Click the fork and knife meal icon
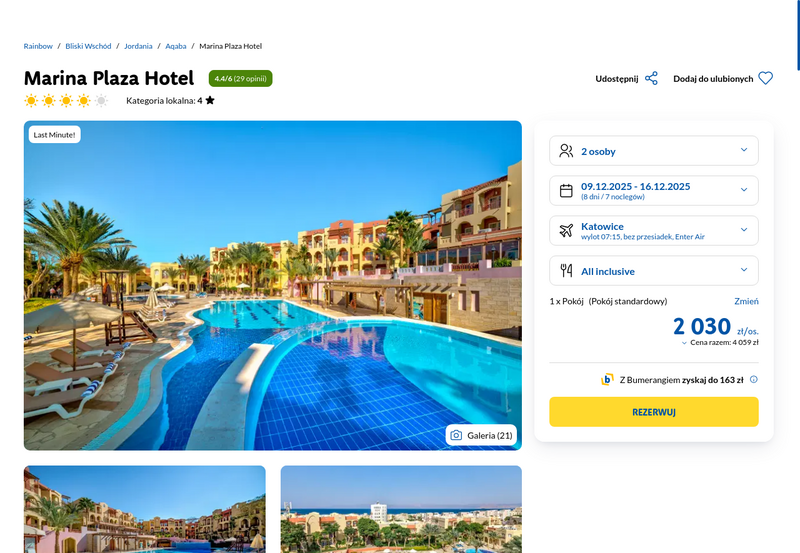The width and height of the screenshot is (800, 553). [x=566, y=270]
